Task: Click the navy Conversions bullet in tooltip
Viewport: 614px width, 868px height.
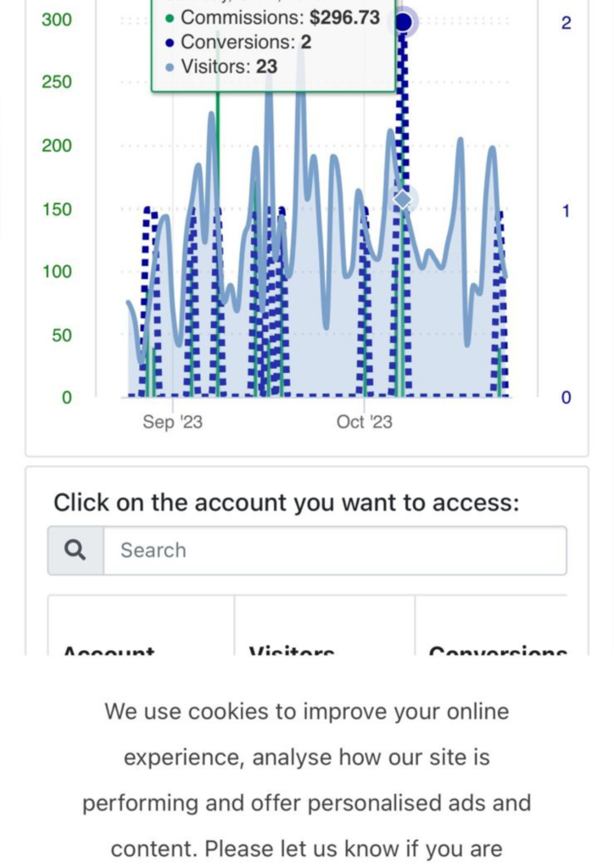Action: pyautogui.click(x=170, y=42)
